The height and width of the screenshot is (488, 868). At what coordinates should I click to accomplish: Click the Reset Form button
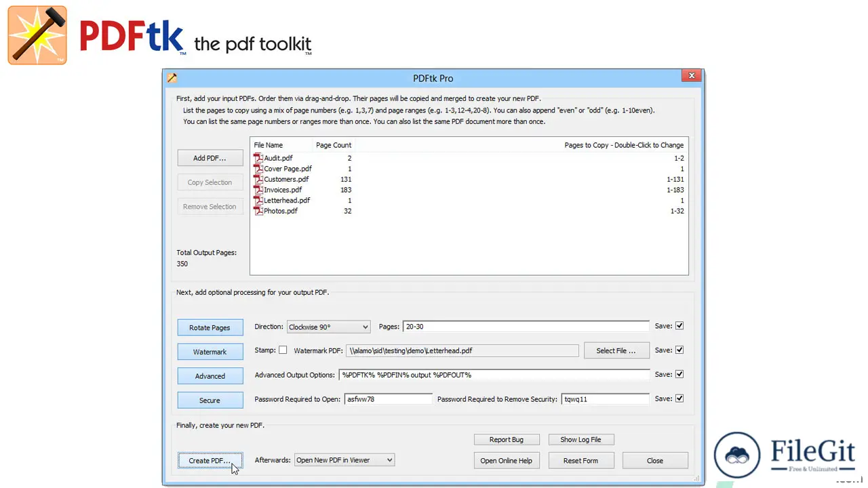point(580,460)
